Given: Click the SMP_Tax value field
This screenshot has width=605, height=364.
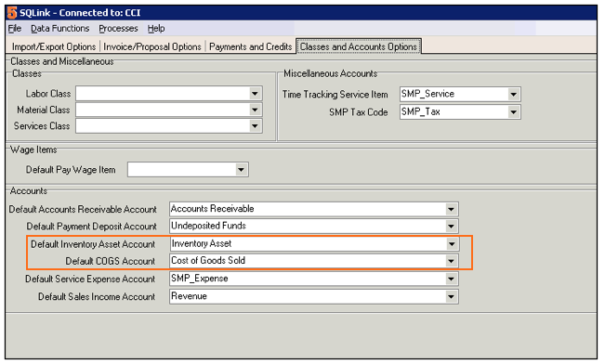Looking at the screenshot, I should coord(460,112).
